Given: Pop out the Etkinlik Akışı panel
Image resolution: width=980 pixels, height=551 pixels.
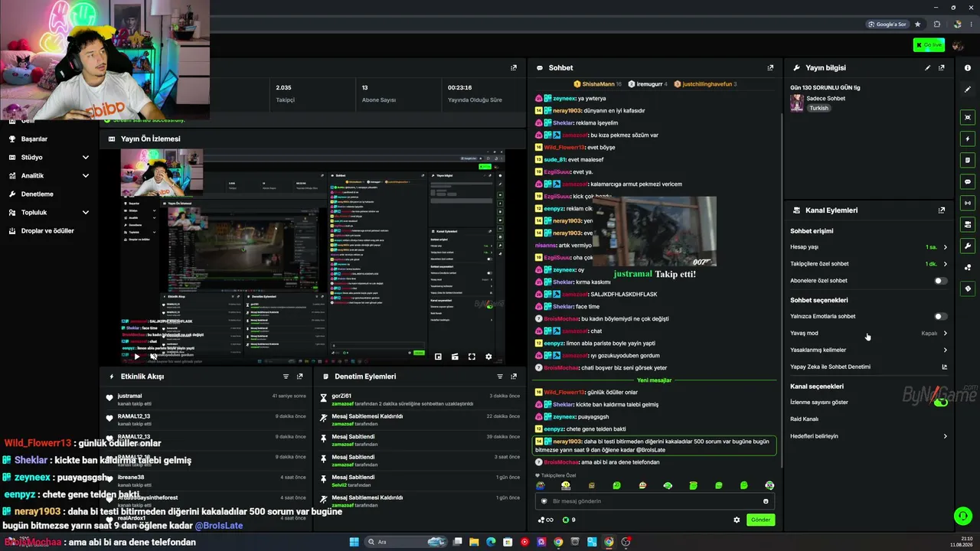Looking at the screenshot, I should 300,377.
